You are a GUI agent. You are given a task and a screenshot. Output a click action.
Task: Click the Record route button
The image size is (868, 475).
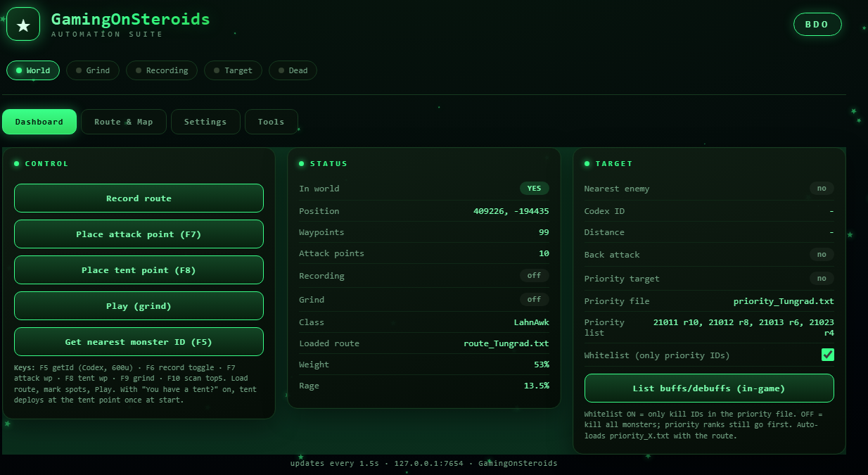coord(139,198)
